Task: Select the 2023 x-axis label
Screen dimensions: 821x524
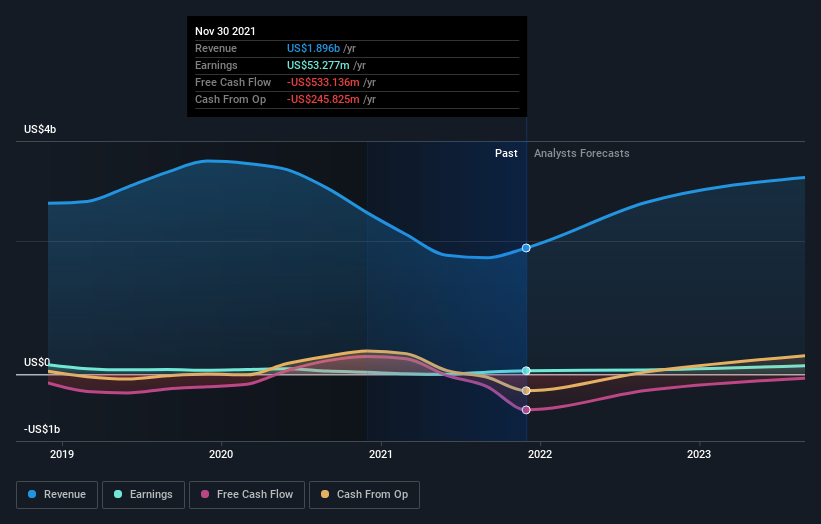Action: pyautogui.click(x=699, y=454)
